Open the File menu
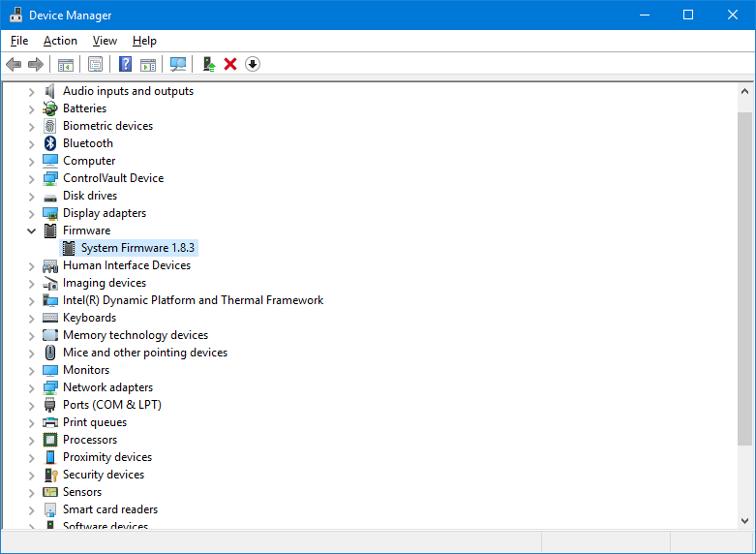Image resolution: width=756 pixels, height=554 pixels. [19, 41]
